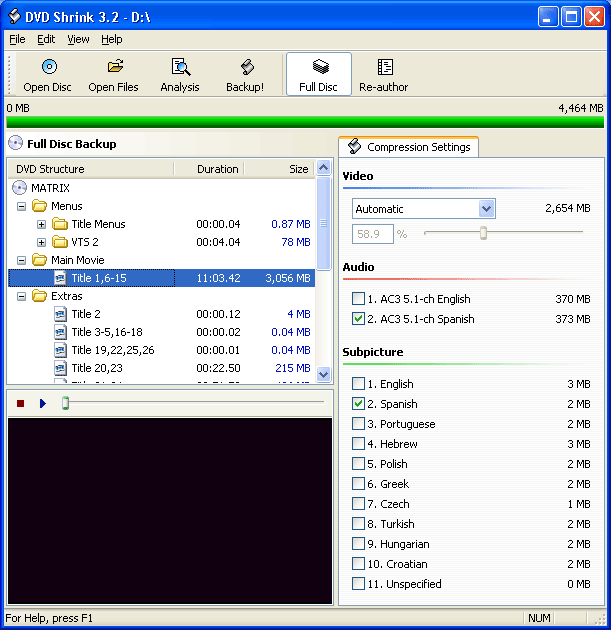This screenshot has width=611, height=630.
Task: Expand the Title Menus node
Action: click(41, 224)
